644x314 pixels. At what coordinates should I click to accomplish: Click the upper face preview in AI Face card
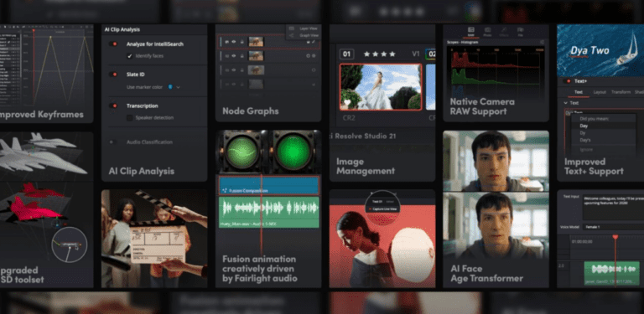[496, 161]
